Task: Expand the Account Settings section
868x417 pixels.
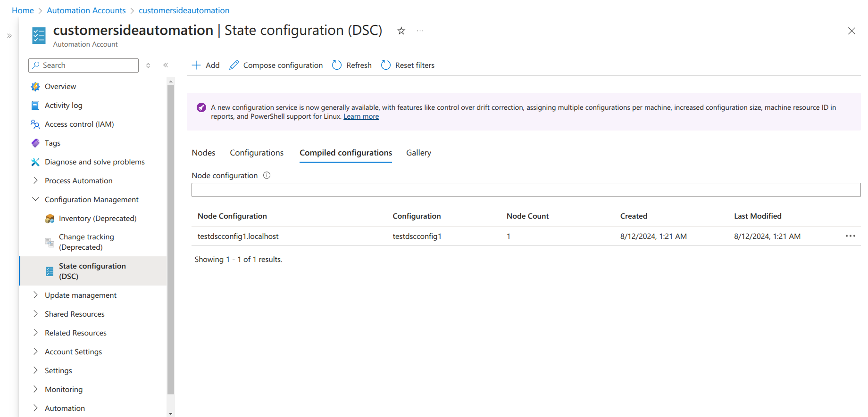Action: tap(35, 352)
